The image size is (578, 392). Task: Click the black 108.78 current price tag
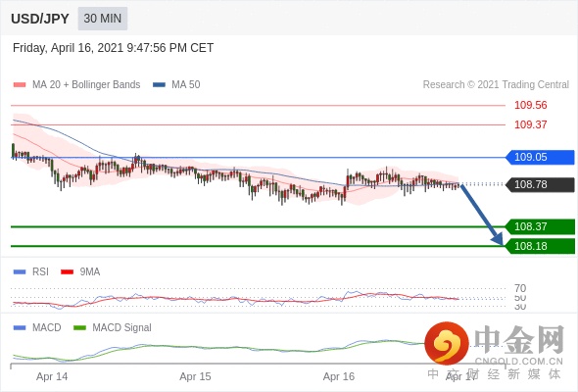(540, 184)
